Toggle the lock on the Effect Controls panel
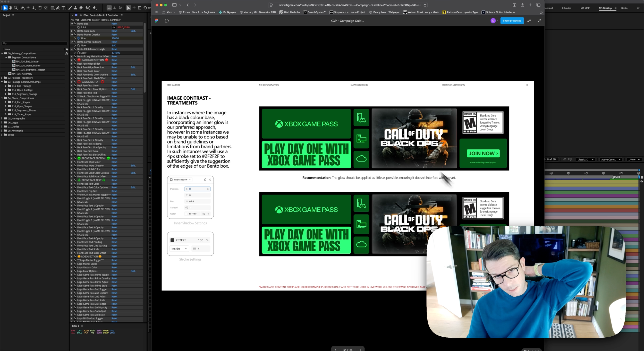644x351 pixels. 80,15
